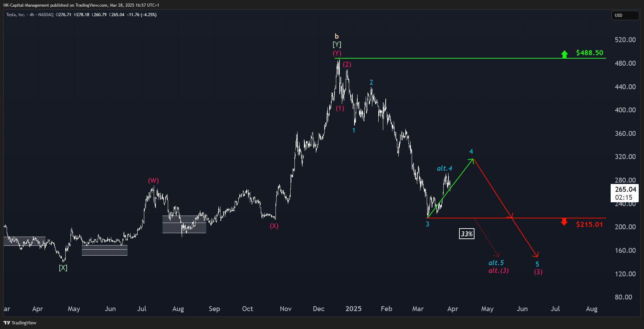The image size is (644, 329).
Task: Select the alt.4 wave label
Action: coord(444,169)
